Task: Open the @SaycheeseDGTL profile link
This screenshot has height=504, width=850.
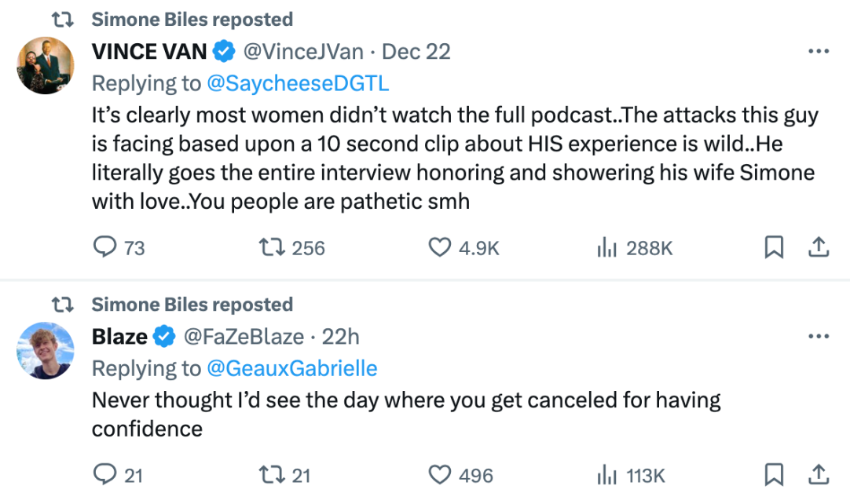Action: [x=297, y=82]
